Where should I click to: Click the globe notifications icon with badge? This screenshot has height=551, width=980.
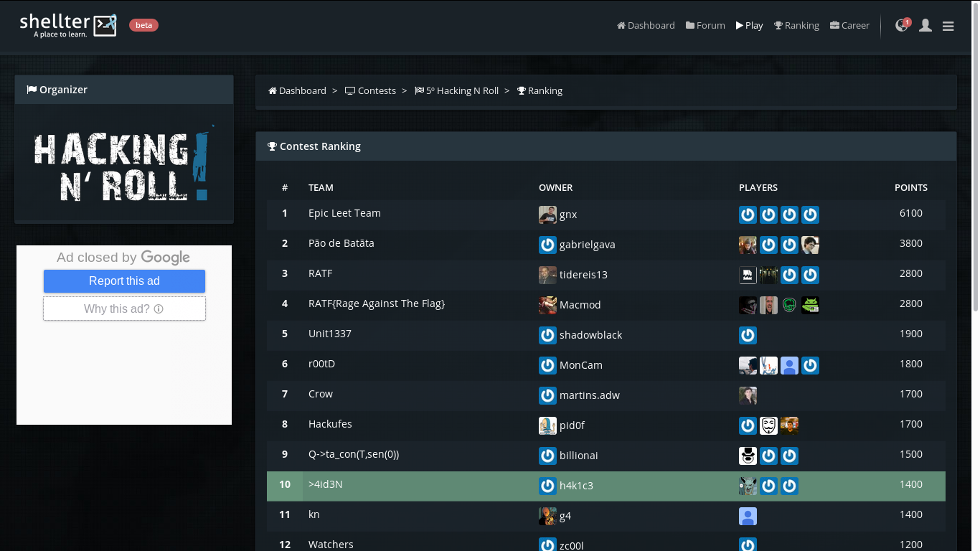(x=902, y=26)
